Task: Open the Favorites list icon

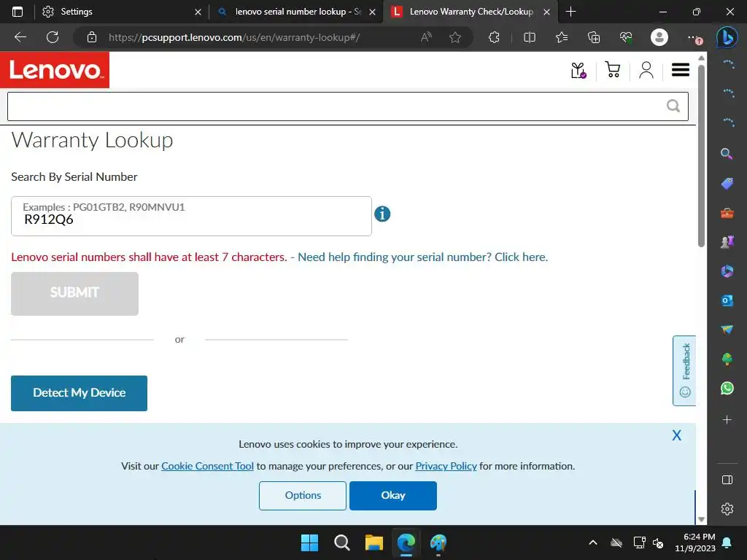Action: tap(562, 37)
